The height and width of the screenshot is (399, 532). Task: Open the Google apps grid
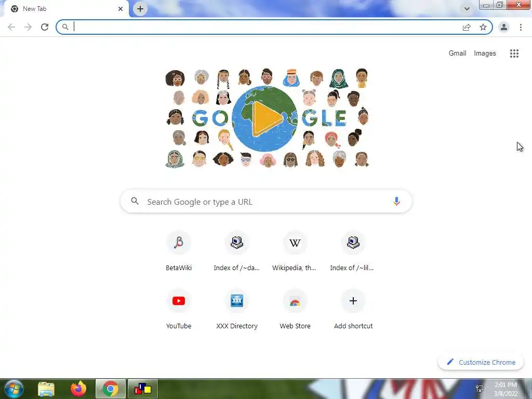click(514, 54)
